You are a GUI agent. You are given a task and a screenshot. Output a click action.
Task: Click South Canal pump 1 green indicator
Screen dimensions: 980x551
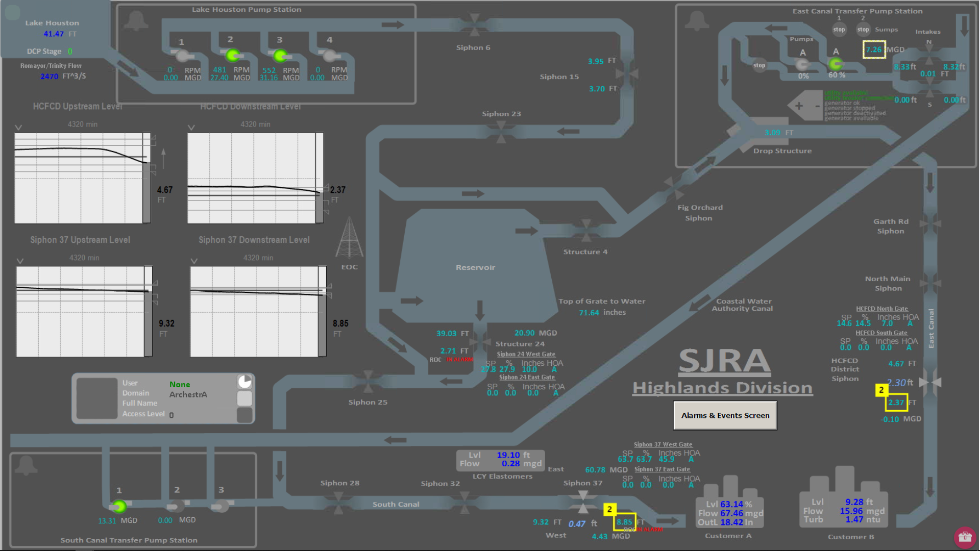click(119, 506)
